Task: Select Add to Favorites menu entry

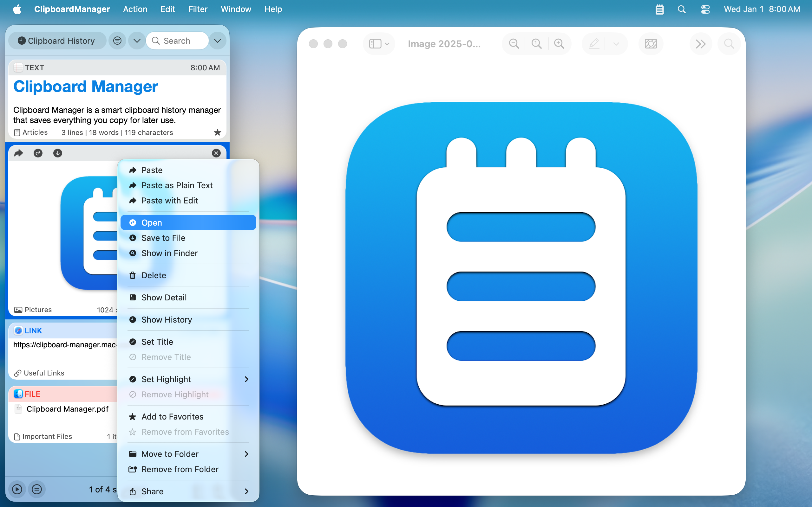Action: pyautogui.click(x=172, y=416)
